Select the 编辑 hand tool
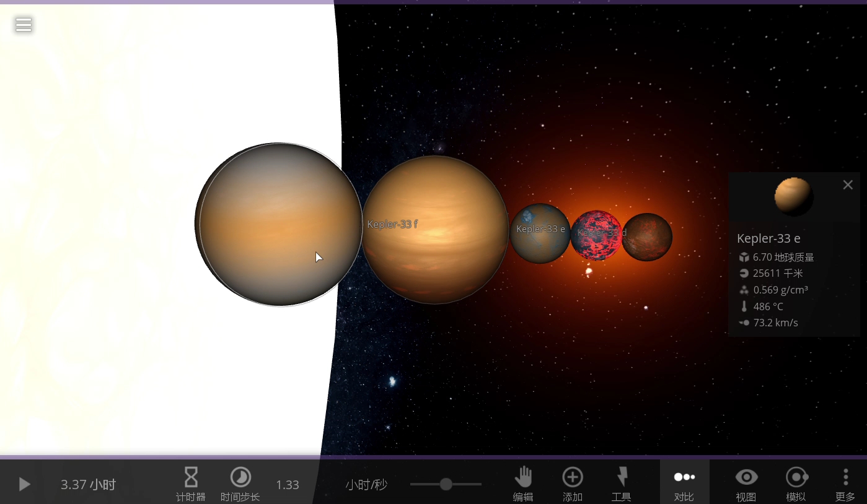 [x=523, y=484]
